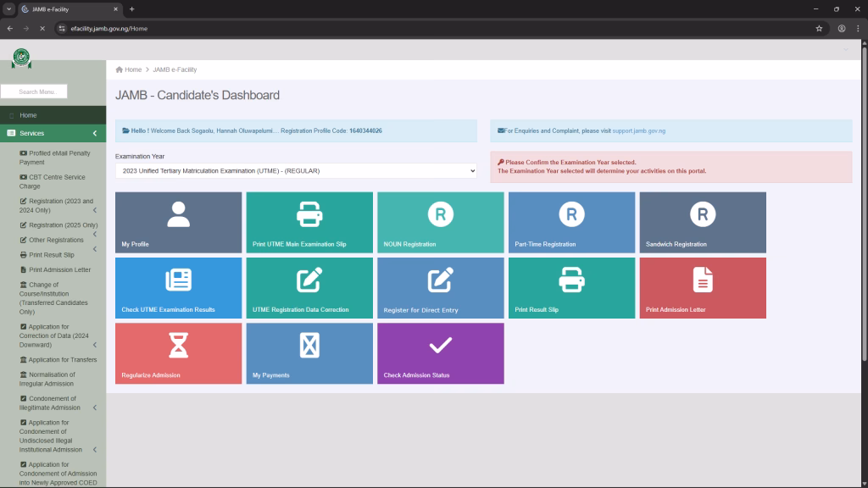Open Print Result Slip sidebar item
This screenshot has height=488, width=868.
coord(51,254)
